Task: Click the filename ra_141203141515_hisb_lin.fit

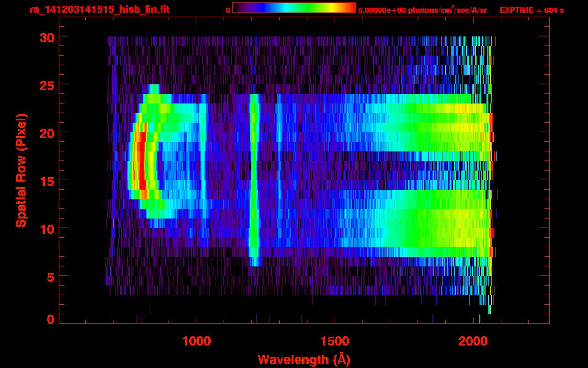Action: (99, 10)
